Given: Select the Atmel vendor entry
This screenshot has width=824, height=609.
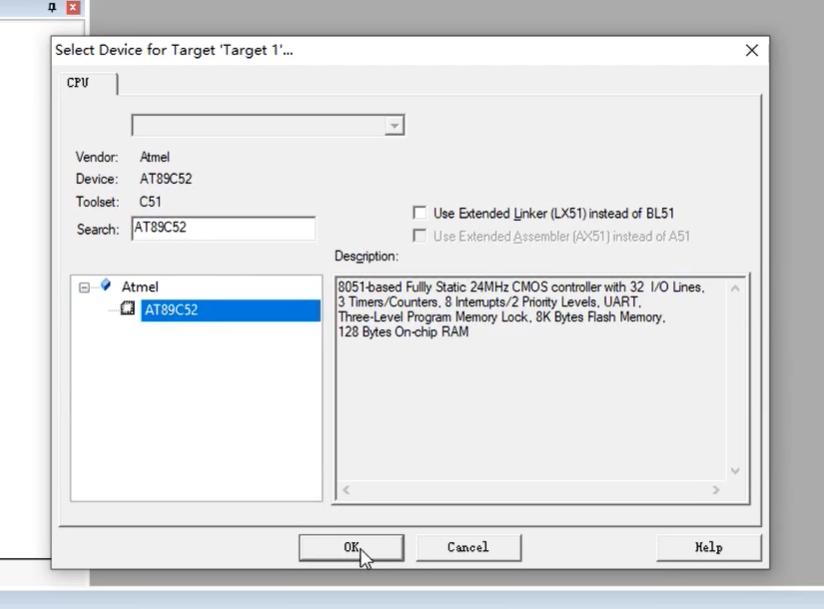Looking at the screenshot, I should point(140,287).
